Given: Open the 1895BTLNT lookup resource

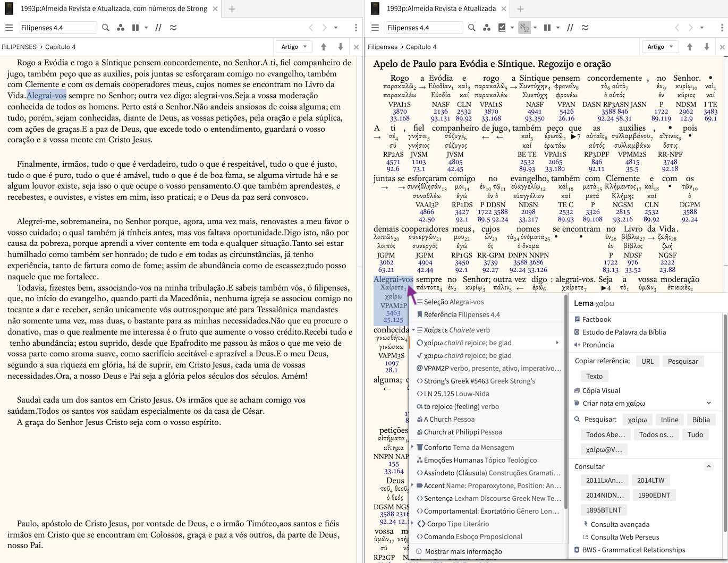Looking at the screenshot, I should click(603, 510).
